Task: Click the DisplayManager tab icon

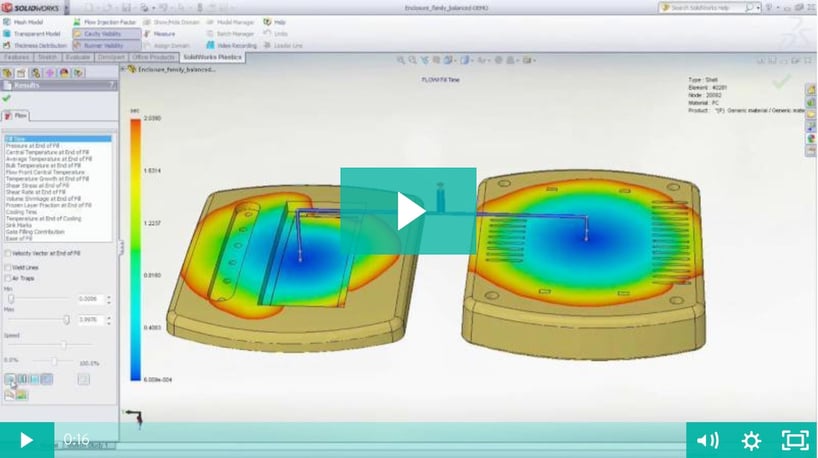Action: 64,73
